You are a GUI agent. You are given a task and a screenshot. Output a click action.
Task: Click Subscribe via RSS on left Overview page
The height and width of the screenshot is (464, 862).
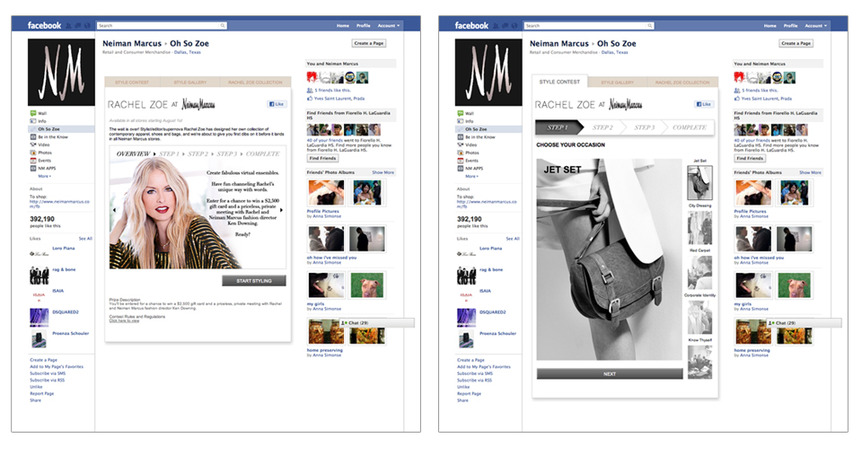coord(47,380)
